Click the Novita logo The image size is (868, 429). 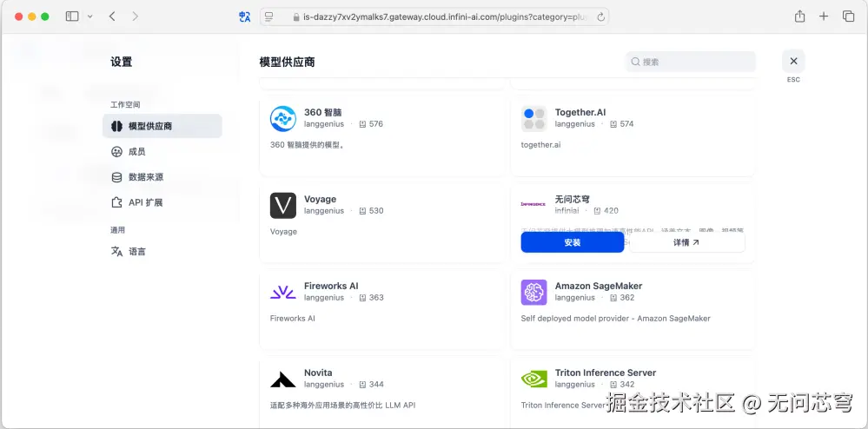(283, 379)
